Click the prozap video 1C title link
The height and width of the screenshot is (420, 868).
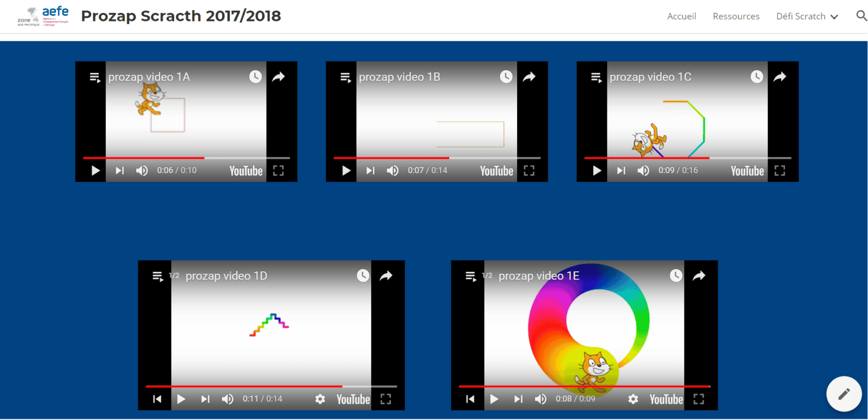point(650,77)
